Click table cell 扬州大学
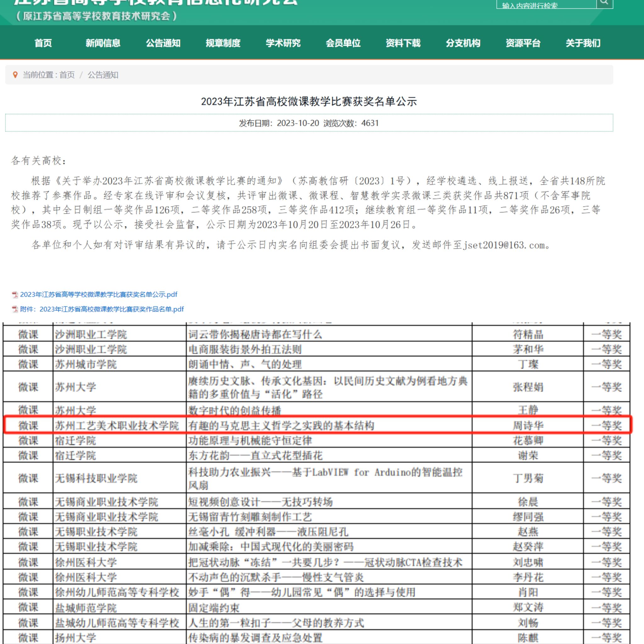644x644 pixels. [119, 637]
